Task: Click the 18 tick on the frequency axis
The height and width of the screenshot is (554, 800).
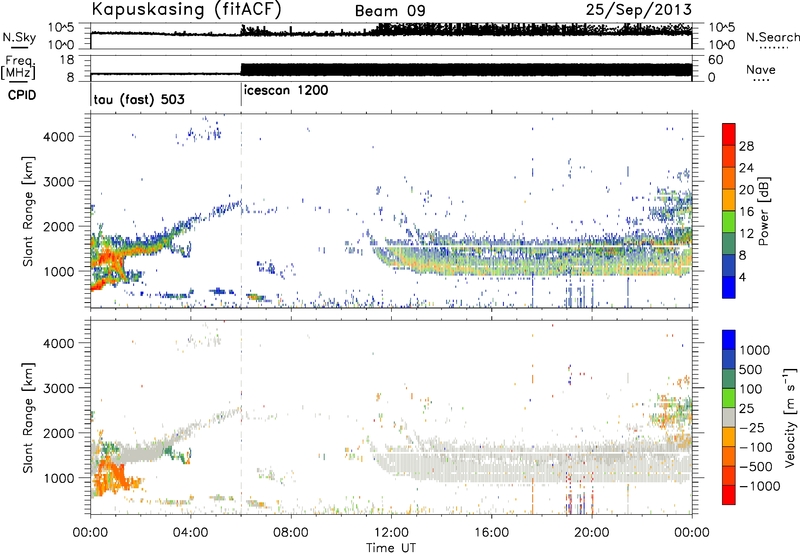Action: [x=67, y=60]
